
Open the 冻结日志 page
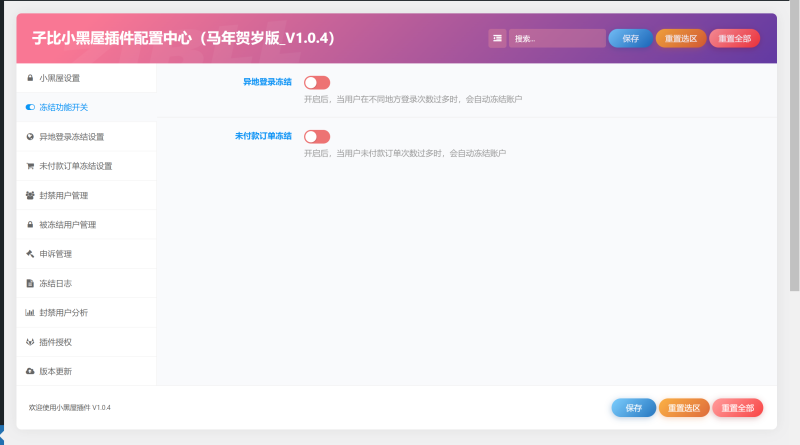pos(86,283)
